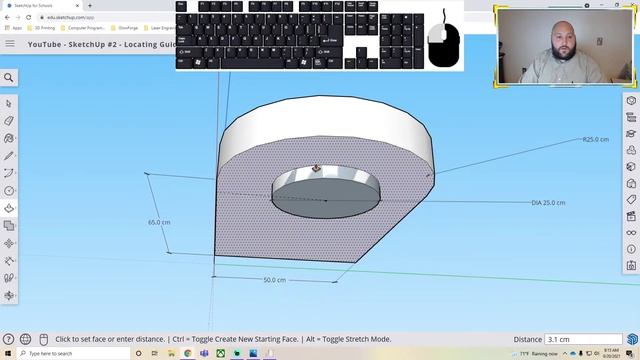Open the Display glasses panel
Screen dimensions: 640x360
click(x=631, y=233)
